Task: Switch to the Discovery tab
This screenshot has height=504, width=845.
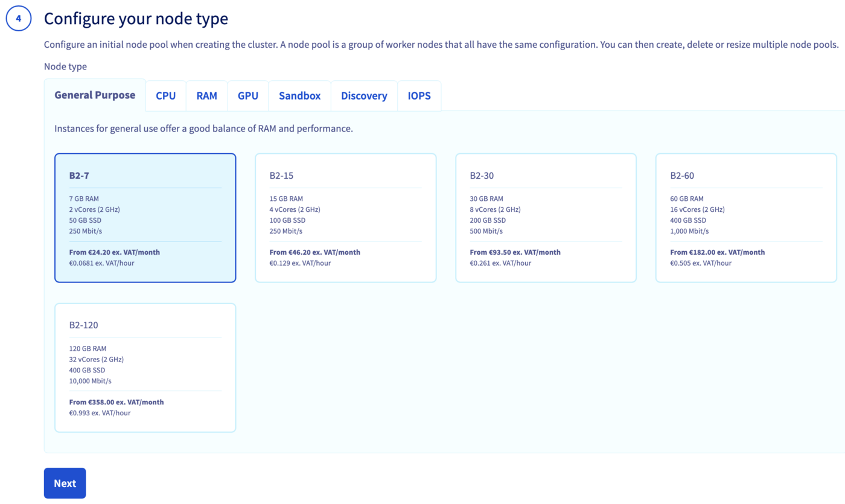Action: point(364,95)
